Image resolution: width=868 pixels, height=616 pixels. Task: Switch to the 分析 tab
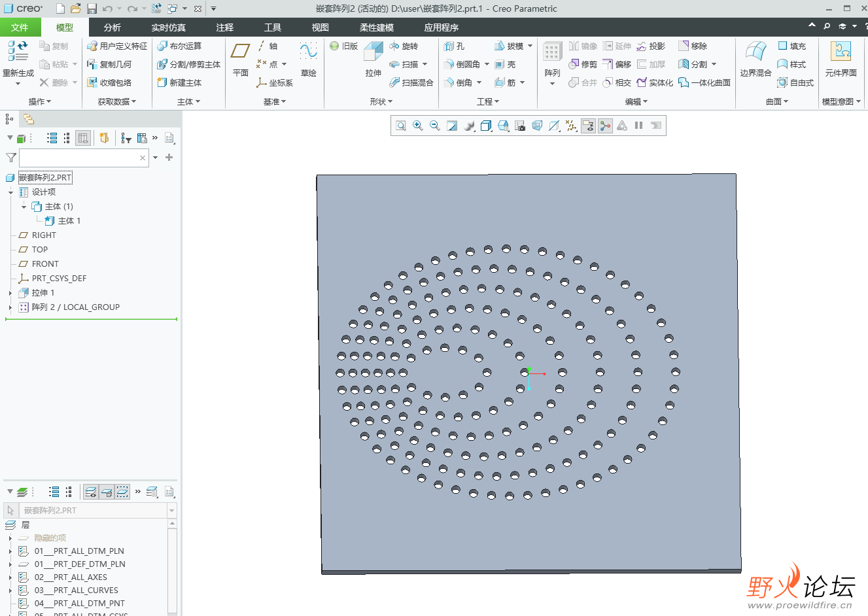click(x=113, y=27)
